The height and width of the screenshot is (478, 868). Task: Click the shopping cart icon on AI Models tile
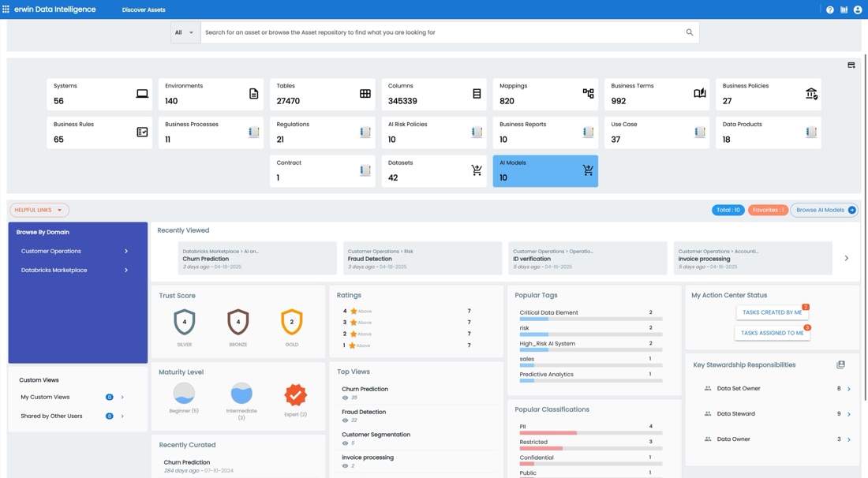pyautogui.click(x=587, y=170)
